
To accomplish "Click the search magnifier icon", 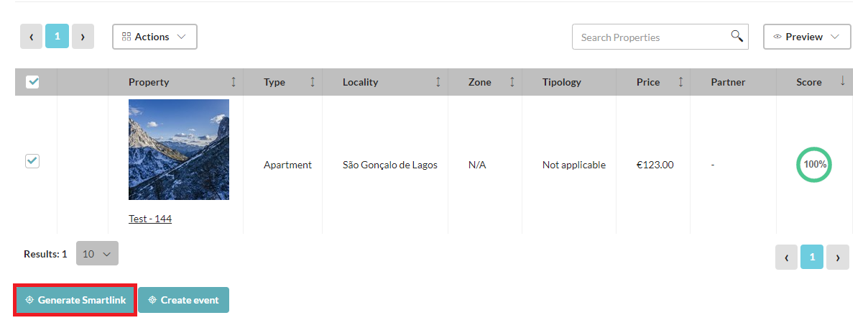I will 737,36.
